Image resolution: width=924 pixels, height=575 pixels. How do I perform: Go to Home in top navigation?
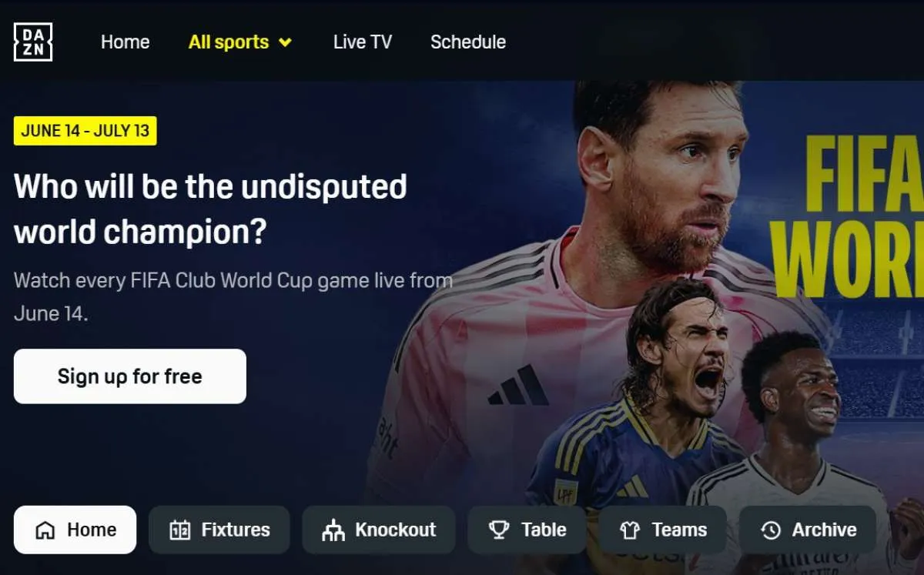(126, 42)
